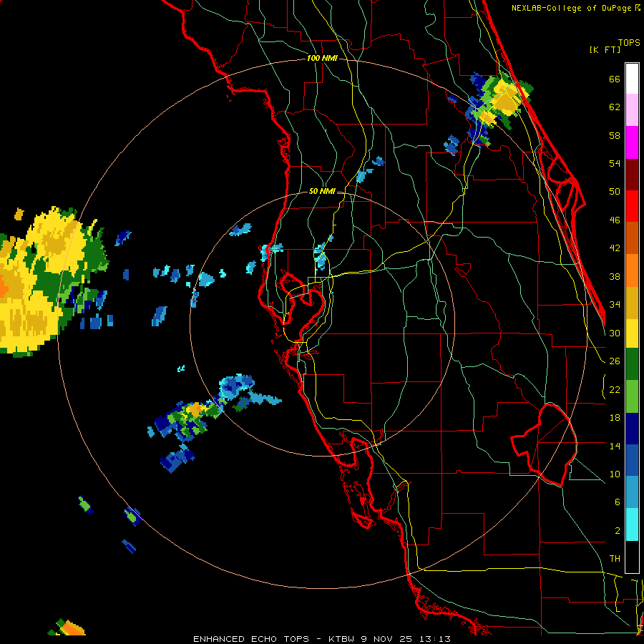Viewport: 644px width, 644px height.
Task: Click the cyan 10 kft legend swatch
Action: 632,525
